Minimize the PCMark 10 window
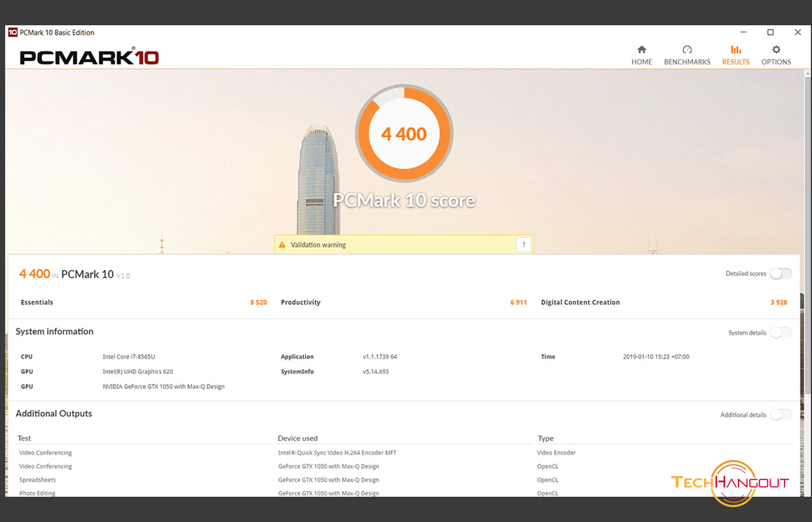The image size is (812, 522). 743,32
